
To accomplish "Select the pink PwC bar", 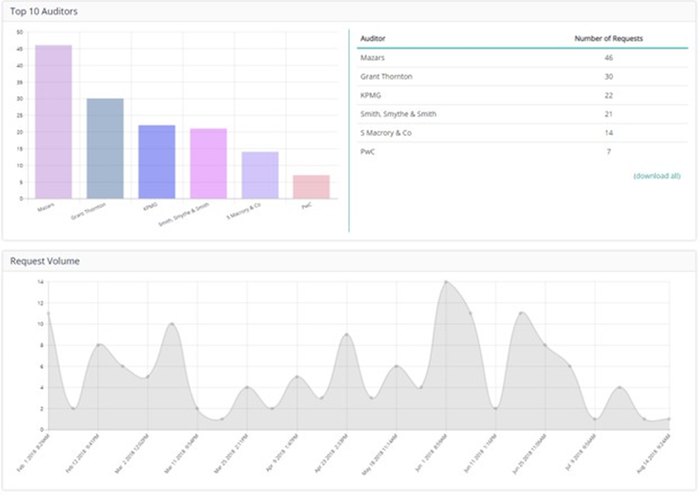I will pyautogui.click(x=311, y=187).
